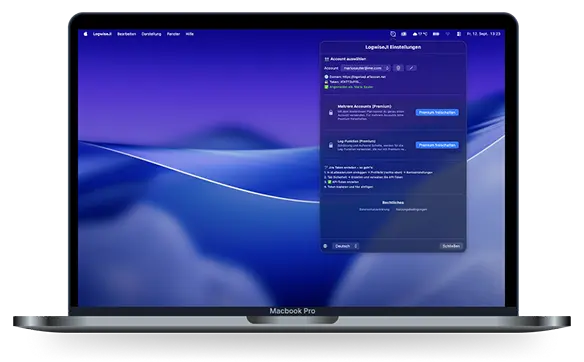Viewport: 584px width, 362px height.
Task: Open the Datenschutzerklärung link
Action: click(x=374, y=210)
